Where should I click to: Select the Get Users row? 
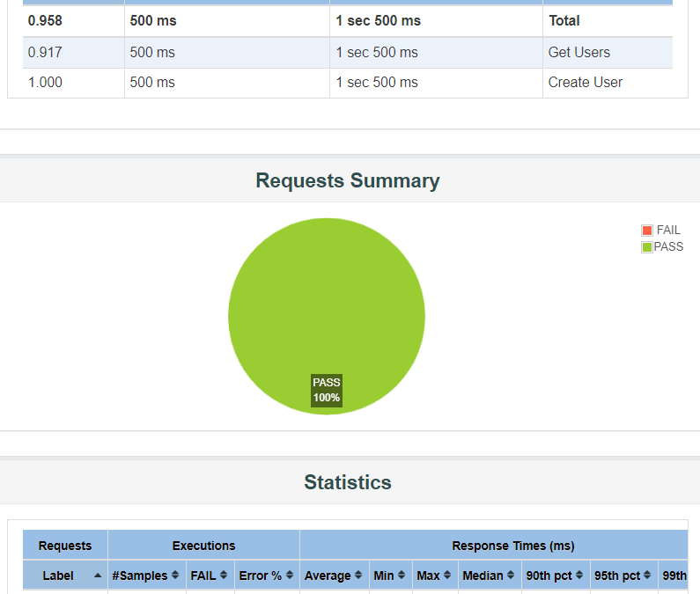point(581,53)
